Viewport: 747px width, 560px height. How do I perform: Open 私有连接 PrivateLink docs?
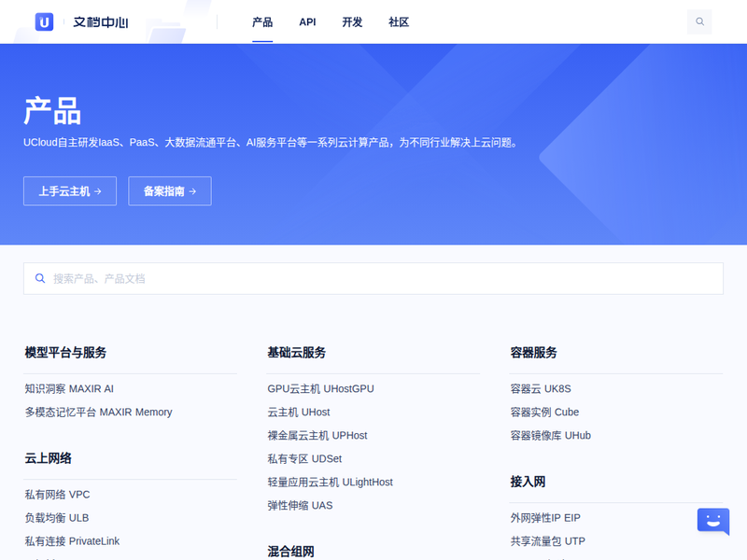(72, 541)
